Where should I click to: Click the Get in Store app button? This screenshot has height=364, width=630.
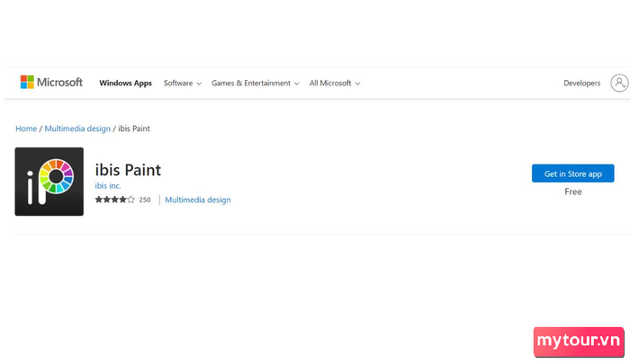click(573, 173)
